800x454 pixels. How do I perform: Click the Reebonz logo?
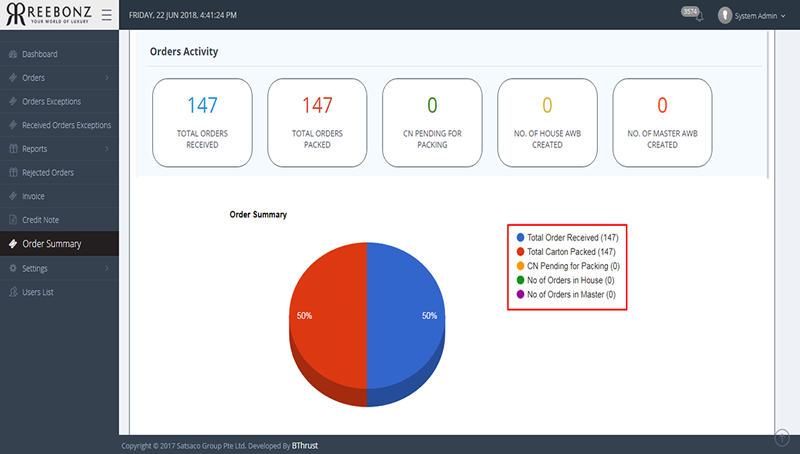coord(48,14)
